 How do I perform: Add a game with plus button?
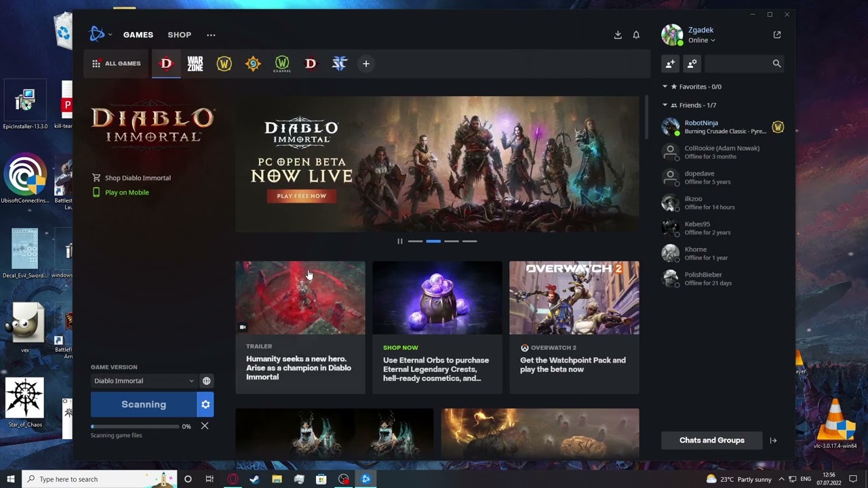click(366, 64)
